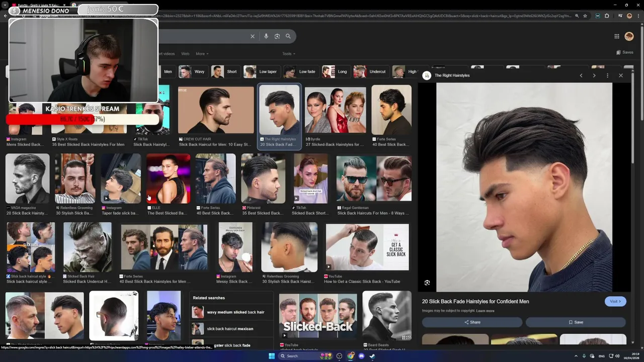Open the taskbar clock and date
644x362 pixels.
coord(632,356)
